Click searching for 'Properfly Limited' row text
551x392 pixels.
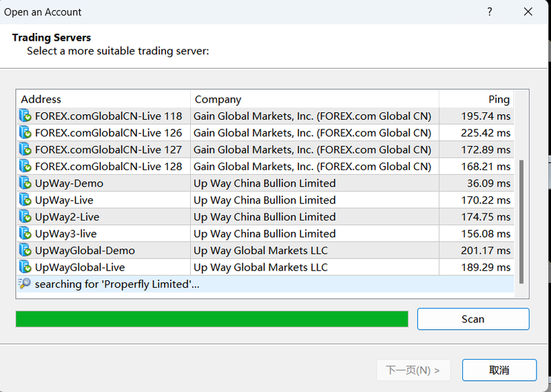click(117, 284)
